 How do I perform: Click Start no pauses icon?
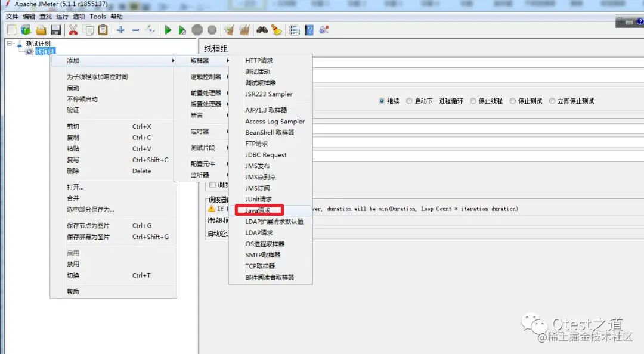coord(182,30)
